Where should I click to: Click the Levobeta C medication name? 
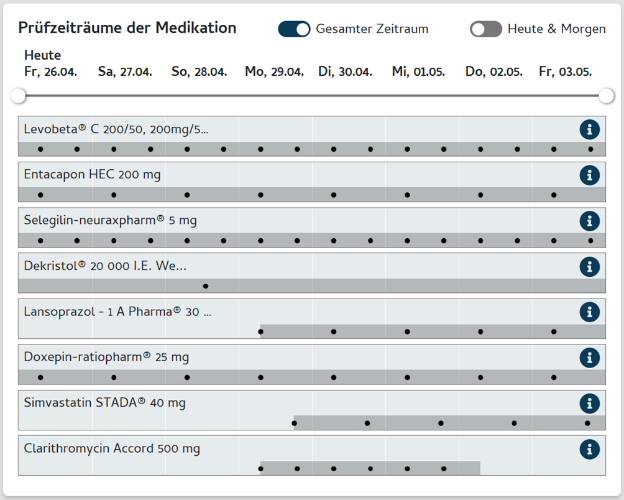click(x=116, y=129)
